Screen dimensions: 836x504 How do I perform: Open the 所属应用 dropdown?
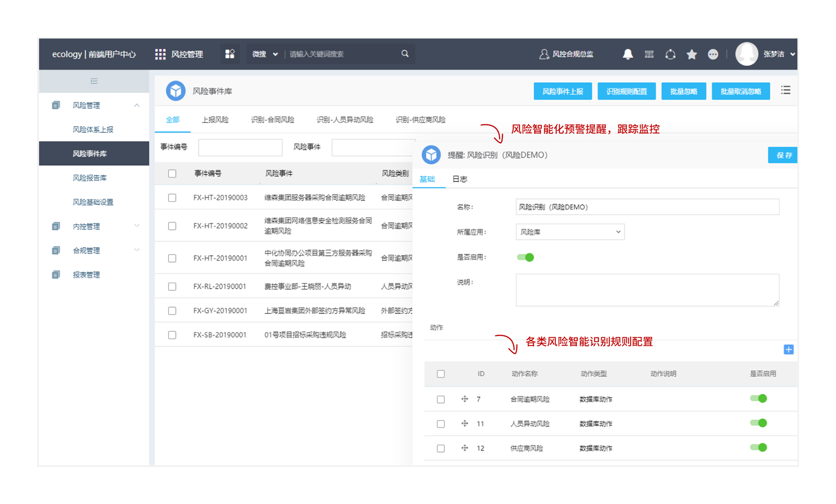[570, 232]
